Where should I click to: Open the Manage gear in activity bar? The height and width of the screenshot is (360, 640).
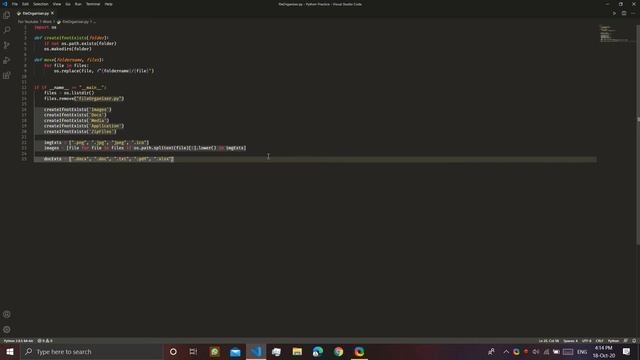(7, 329)
